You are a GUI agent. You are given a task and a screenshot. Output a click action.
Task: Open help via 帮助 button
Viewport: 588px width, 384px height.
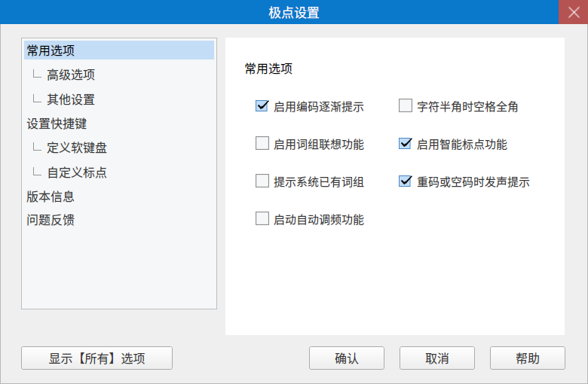pos(528,358)
